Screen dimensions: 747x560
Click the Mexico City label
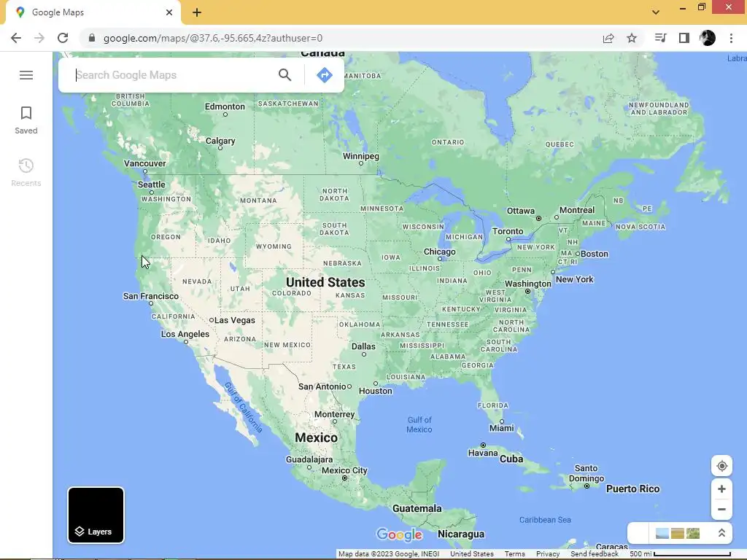pyautogui.click(x=344, y=470)
